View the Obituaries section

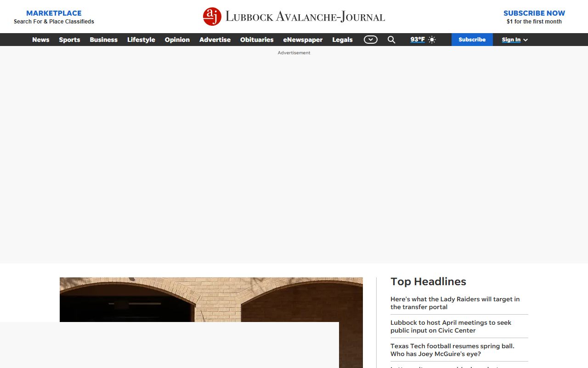[257, 40]
